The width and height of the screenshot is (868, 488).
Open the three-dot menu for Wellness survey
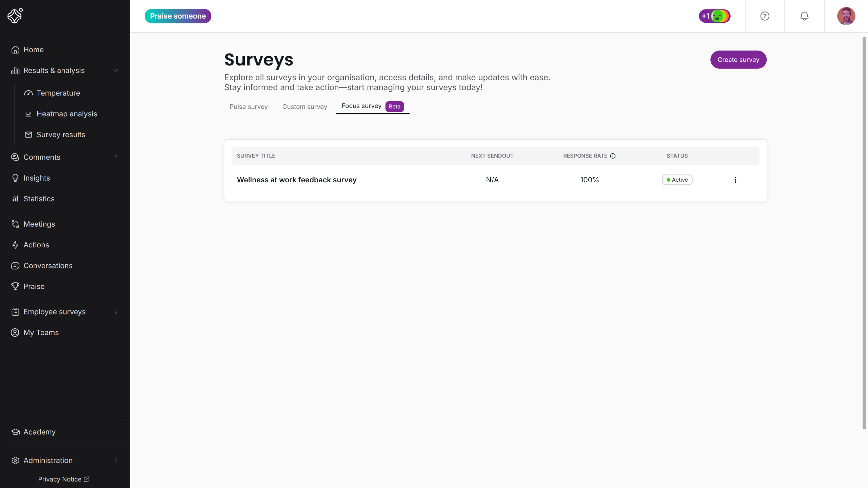(x=735, y=180)
